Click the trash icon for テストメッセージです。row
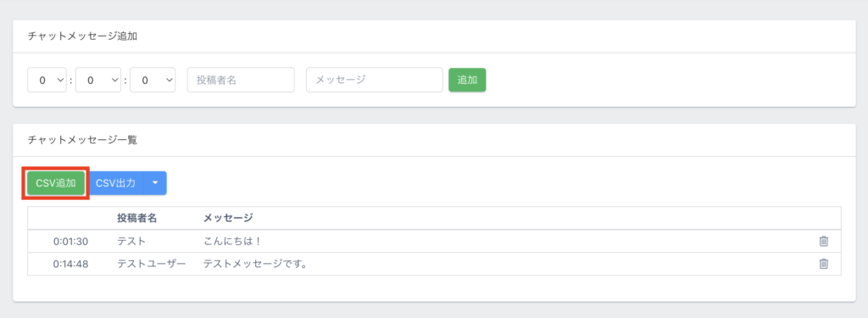The width and height of the screenshot is (868, 318). pos(823,264)
